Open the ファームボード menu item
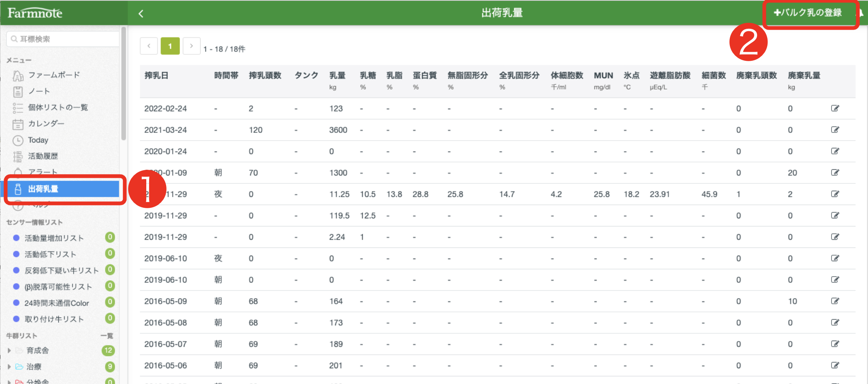 (54, 75)
